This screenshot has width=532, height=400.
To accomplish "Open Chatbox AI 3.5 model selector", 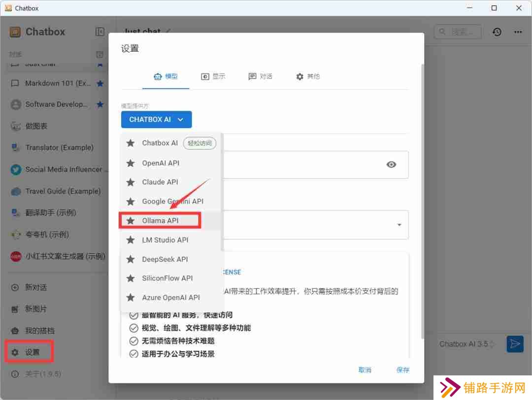I will click(x=466, y=344).
